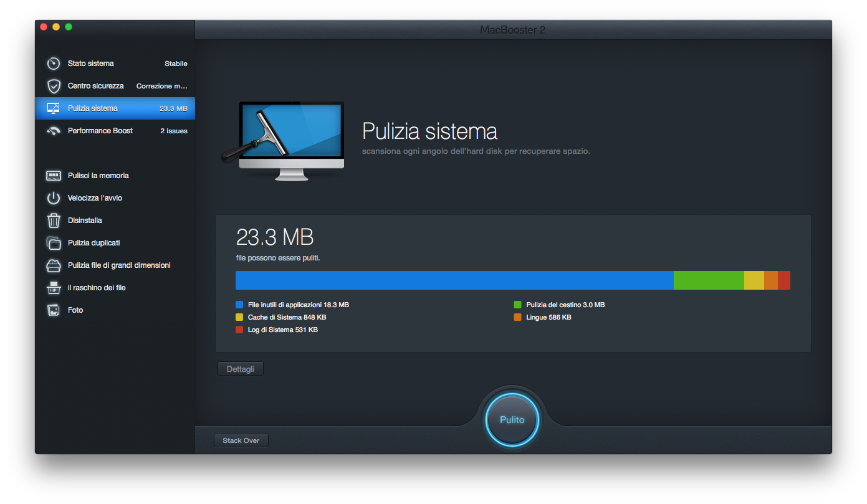Click the blue application junk bar segment
The height and width of the screenshot is (504, 867).
pyautogui.click(x=454, y=280)
